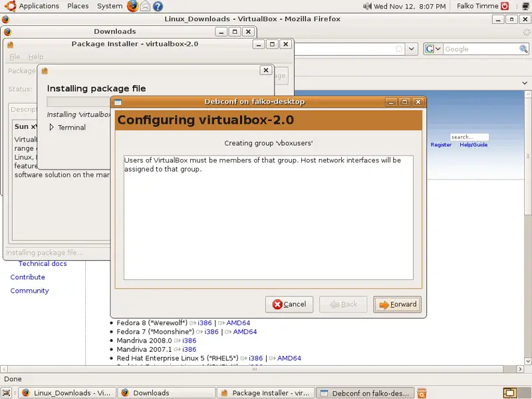Download Fedora 8 Werewolf AMD64 package

click(238, 323)
